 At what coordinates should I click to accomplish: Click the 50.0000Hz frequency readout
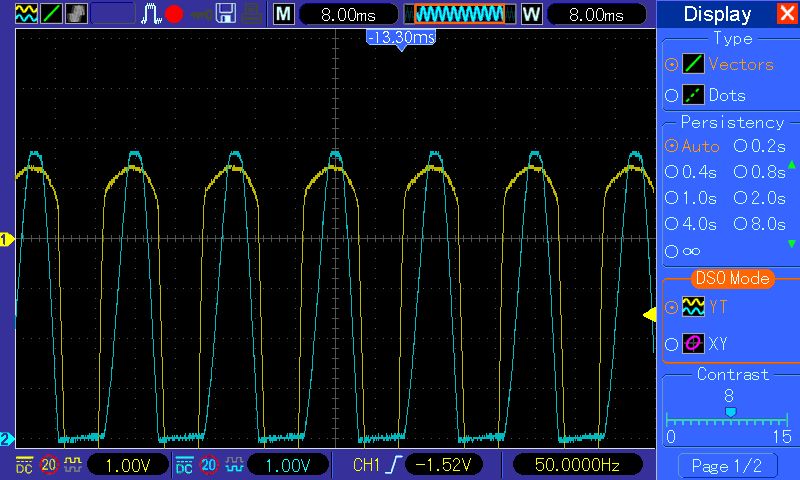tap(577, 465)
